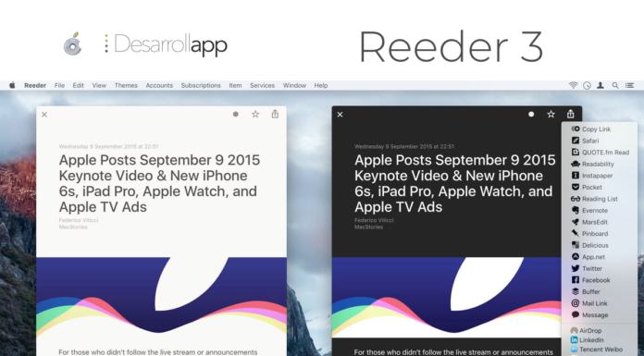Click the clock icon in menu bar
This screenshot has width=644, height=356.
pyautogui.click(x=587, y=85)
